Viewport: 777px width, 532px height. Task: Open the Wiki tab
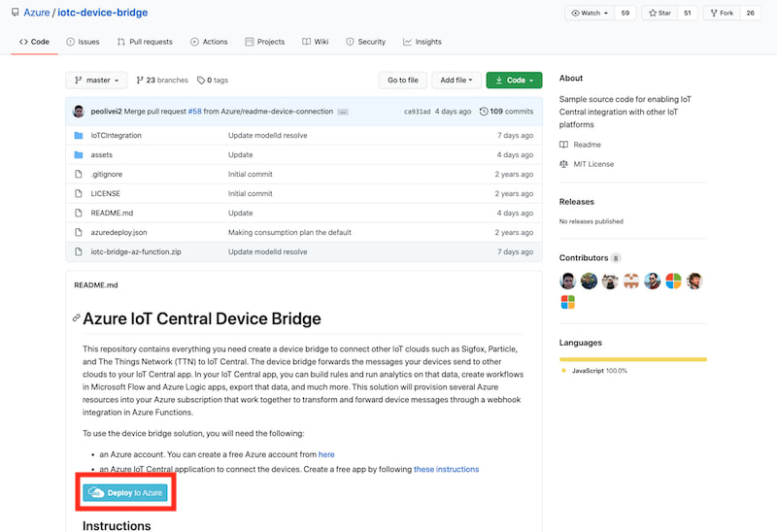pos(315,42)
